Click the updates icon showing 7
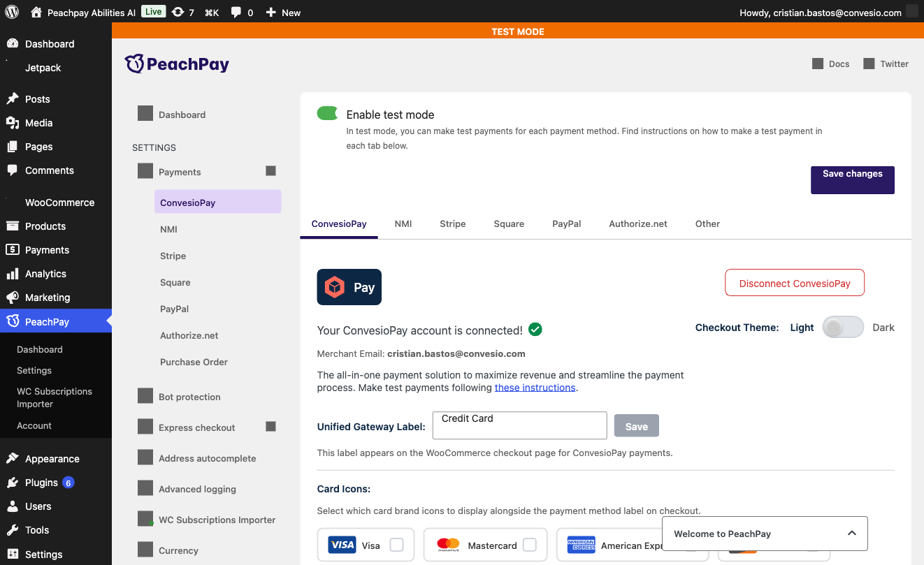 pyautogui.click(x=178, y=12)
